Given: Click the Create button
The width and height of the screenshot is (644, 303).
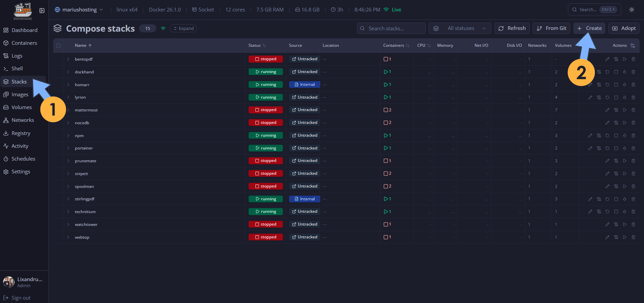Looking at the screenshot, I should coord(589,28).
